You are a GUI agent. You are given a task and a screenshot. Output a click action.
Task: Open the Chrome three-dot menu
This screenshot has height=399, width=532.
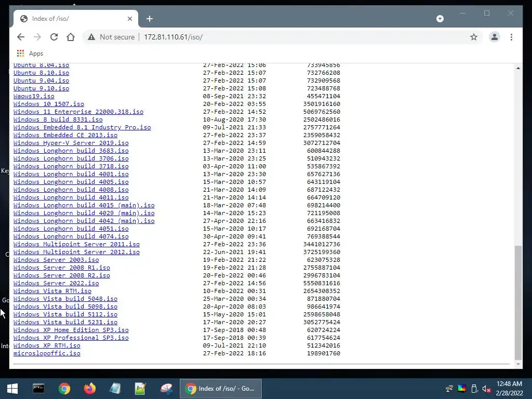pyautogui.click(x=511, y=37)
